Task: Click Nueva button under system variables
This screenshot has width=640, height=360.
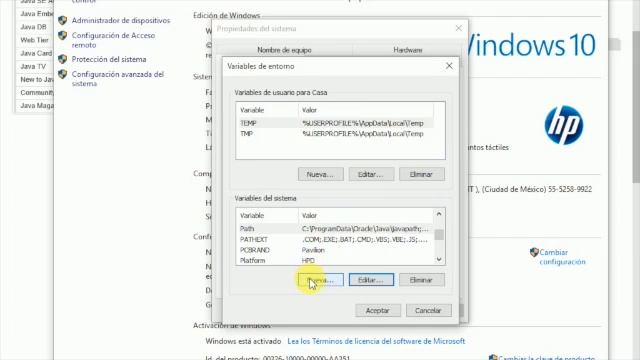Action: [320, 280]
